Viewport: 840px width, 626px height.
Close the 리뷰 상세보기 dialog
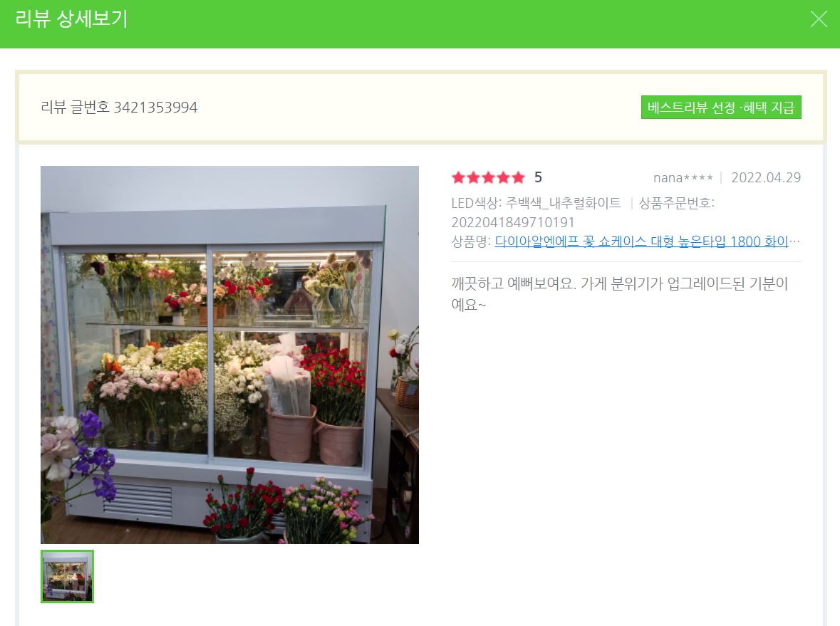tap(819, 19)
